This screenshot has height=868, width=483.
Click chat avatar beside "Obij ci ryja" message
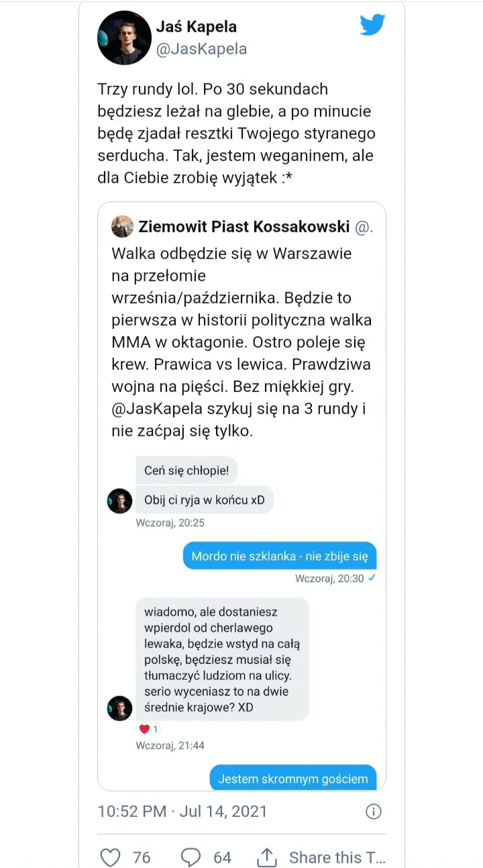pos(120,501)
